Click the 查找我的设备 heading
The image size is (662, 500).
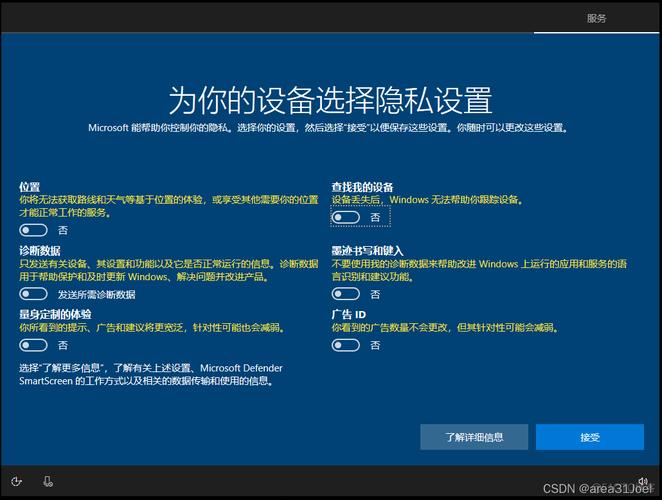click(362, 187)
